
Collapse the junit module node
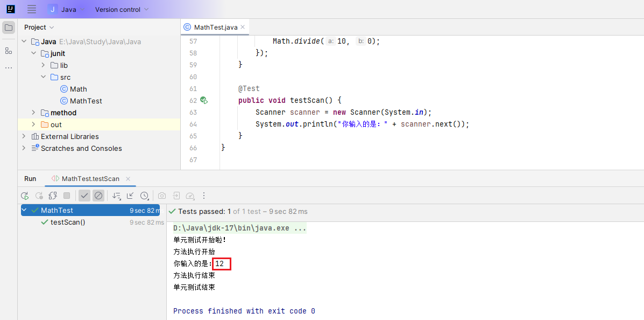point(33,53)
